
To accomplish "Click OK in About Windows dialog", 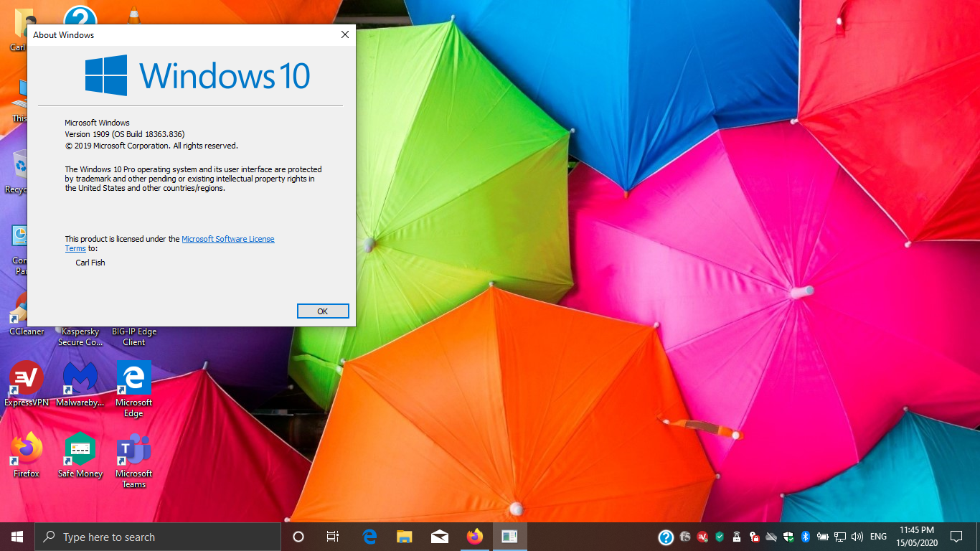I will click(323, 311).
